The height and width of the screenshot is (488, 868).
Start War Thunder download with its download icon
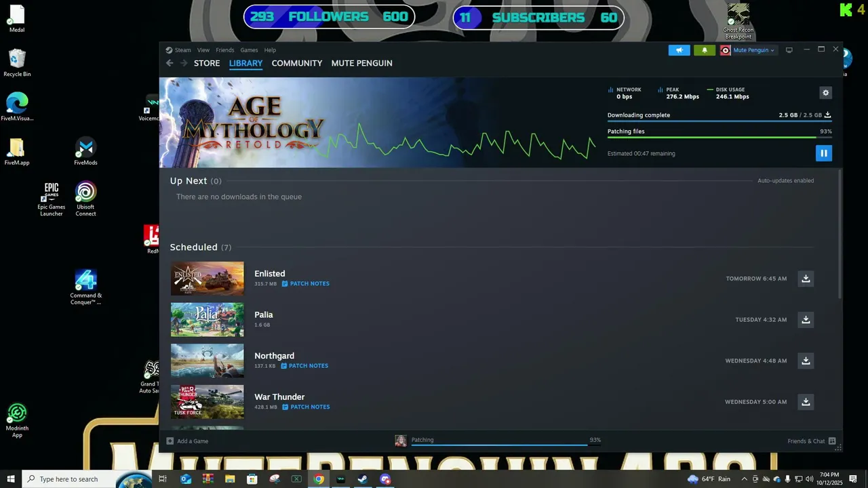click(806, 402)
